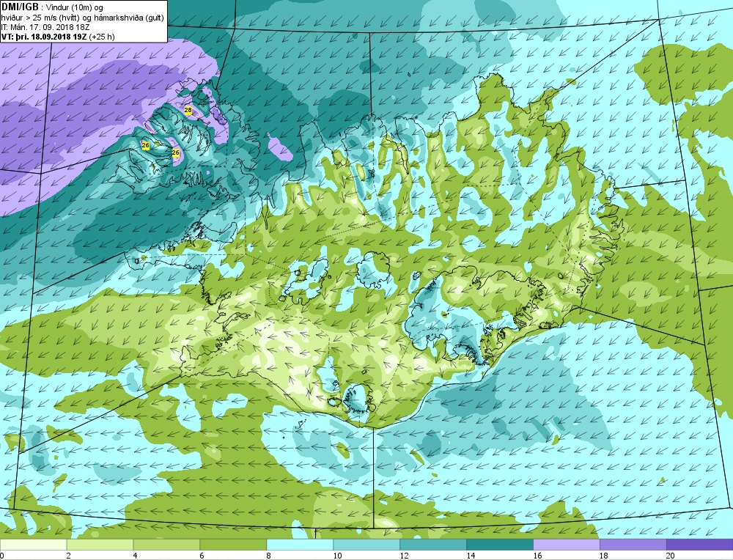Click the legend scale number 0
This screenshot has width=733, height=560.
(x=2, y=556)
